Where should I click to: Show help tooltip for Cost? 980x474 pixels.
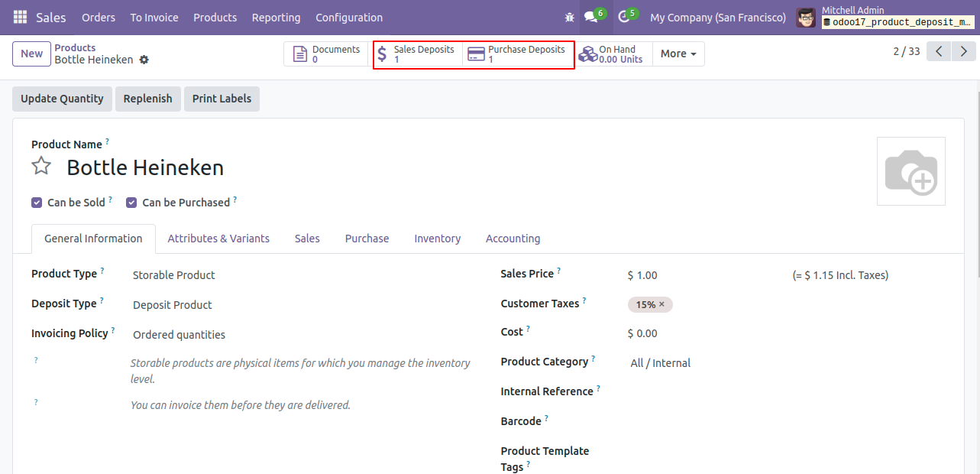pyautogui.click(x=528, y=329)
